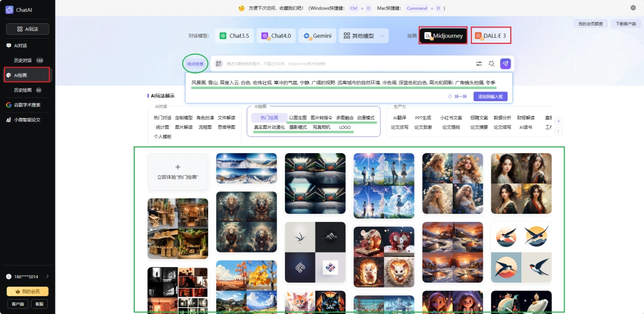
Task: Click 我的会员额度 at top right
Action: (x=591, y=24)
